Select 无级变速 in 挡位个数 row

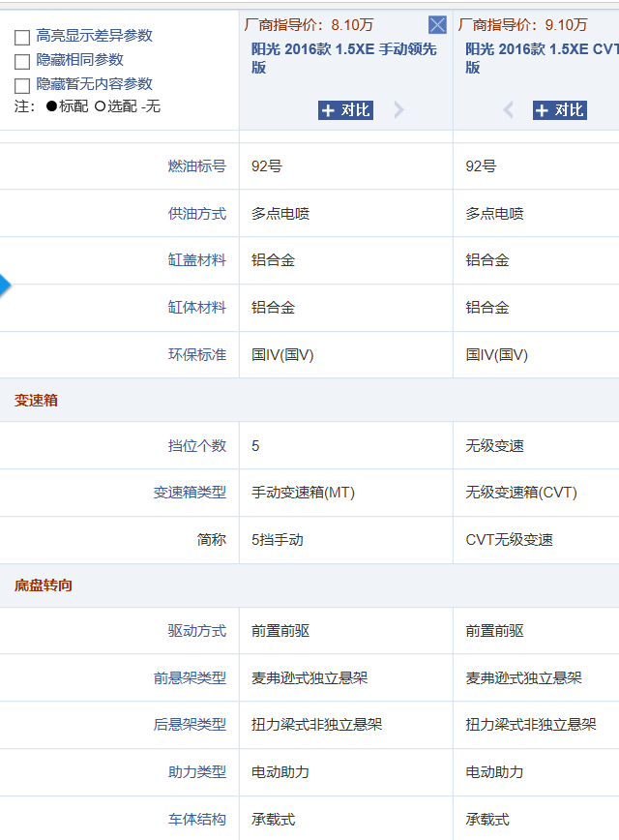click(x=494, y=446)
